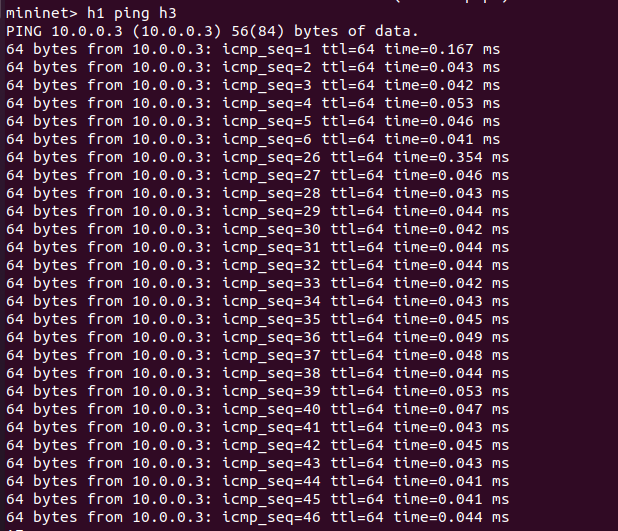Click the 'time=0.167 ms' value
The height and width of the screenshot is (531, 618).
coord(441,48)
